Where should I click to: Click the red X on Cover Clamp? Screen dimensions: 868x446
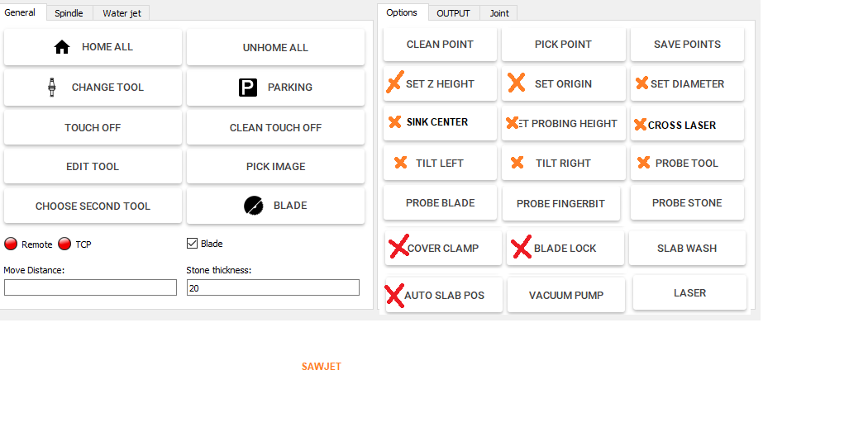tap(398, 246)
